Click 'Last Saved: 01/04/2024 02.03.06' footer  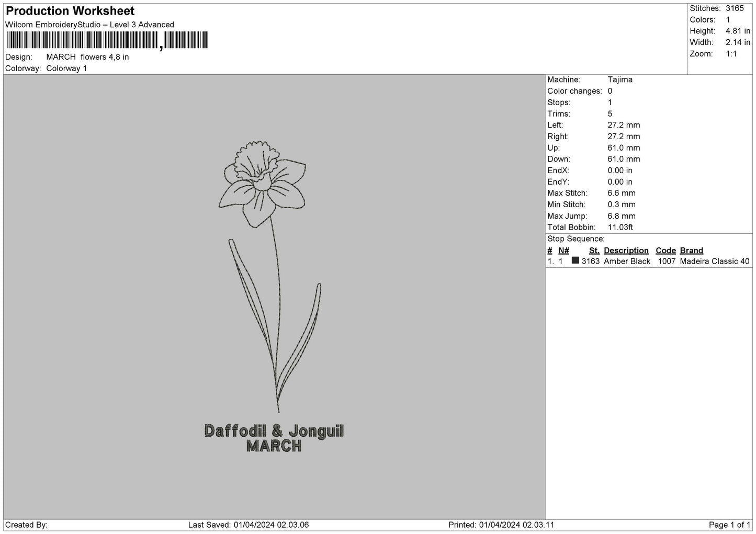click(249, 525)
